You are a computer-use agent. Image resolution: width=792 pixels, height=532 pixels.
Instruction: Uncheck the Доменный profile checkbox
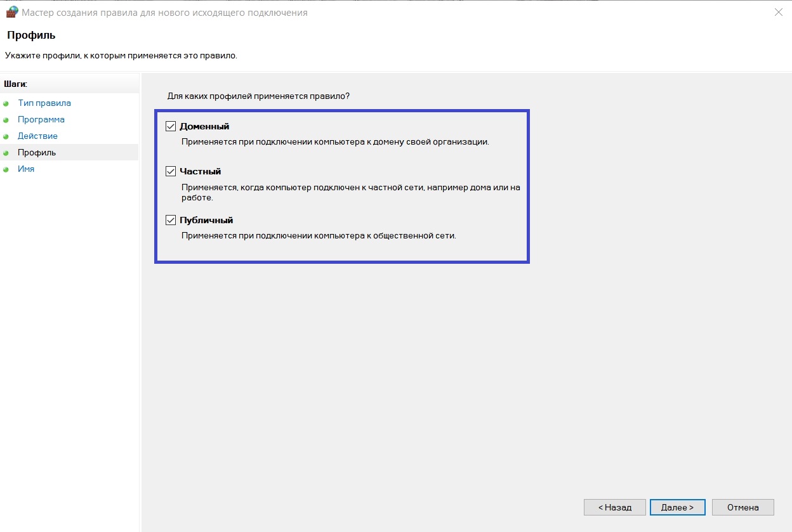tap(170, 126)
